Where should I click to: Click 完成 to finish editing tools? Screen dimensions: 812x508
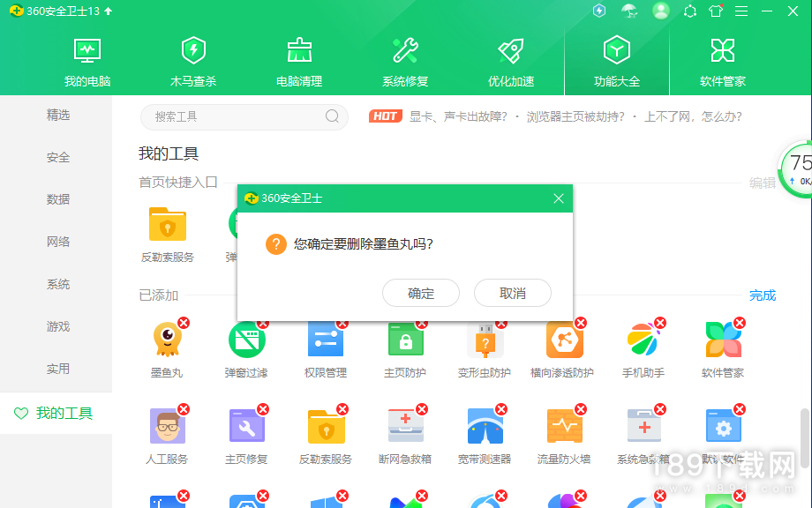click(x=763, y=295)
